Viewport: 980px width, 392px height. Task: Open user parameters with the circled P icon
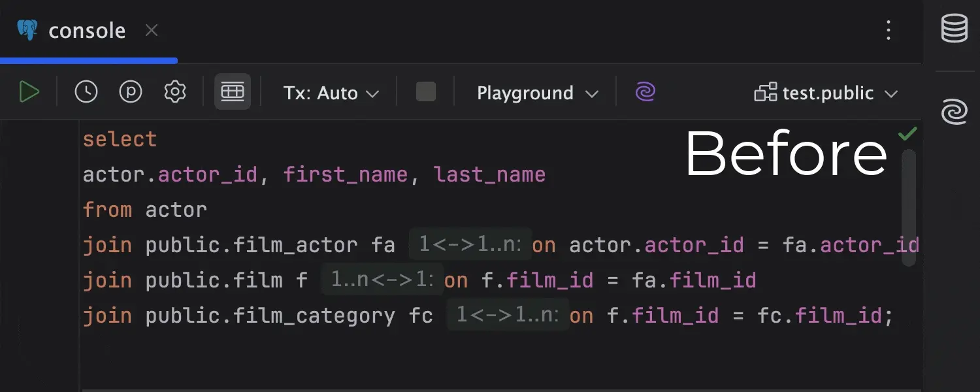[130, 91]
